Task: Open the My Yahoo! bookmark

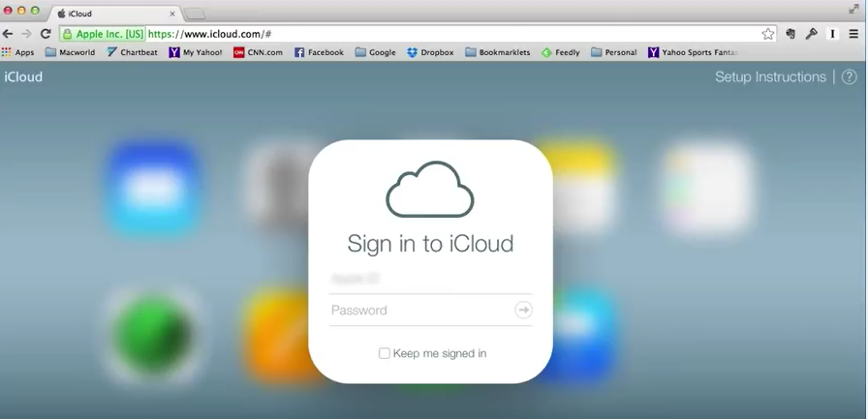Action: click(x=196, y=52)
